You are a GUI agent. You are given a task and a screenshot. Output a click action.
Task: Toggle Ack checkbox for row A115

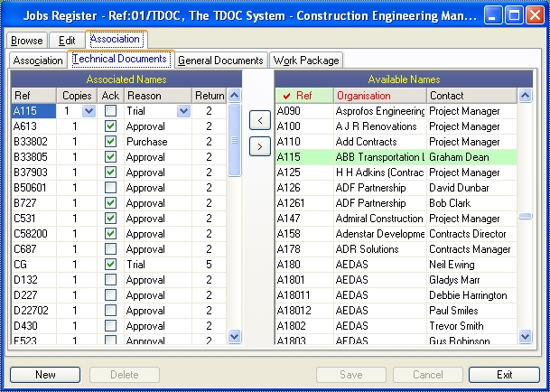pyautogui.click(x=110, y=111)
